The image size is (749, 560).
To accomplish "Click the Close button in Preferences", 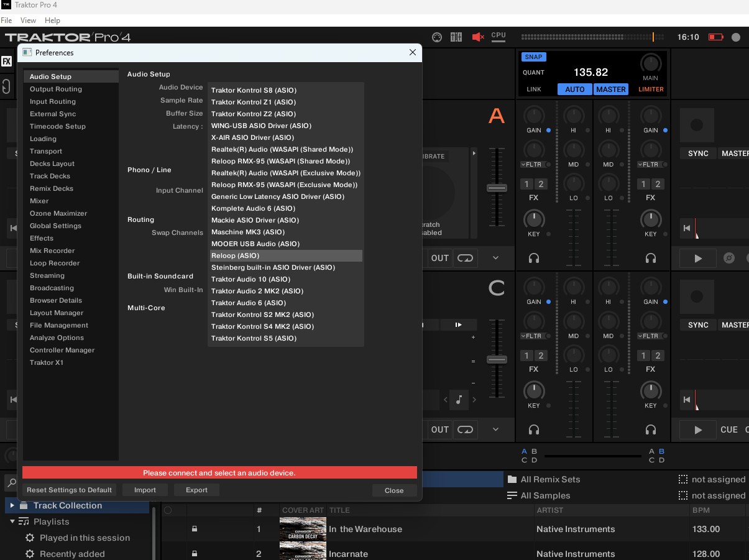I will point(394,490).
